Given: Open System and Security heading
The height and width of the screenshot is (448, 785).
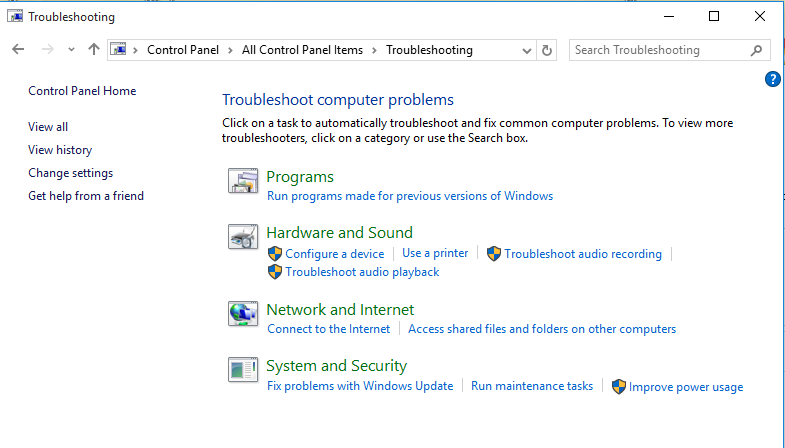Looking at the screenshot, I should click(x=336, y=365).
